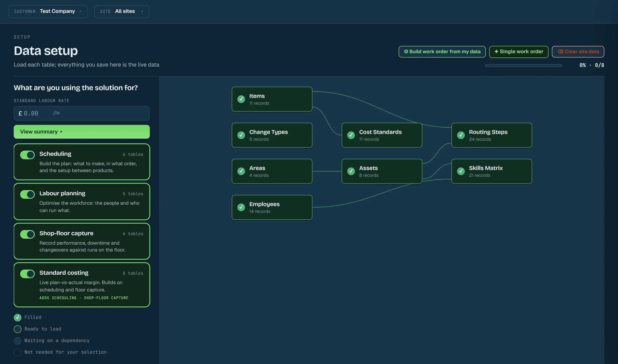
Task: Click 'What are you using the solution for?'
Action: [x=76, y=88]
